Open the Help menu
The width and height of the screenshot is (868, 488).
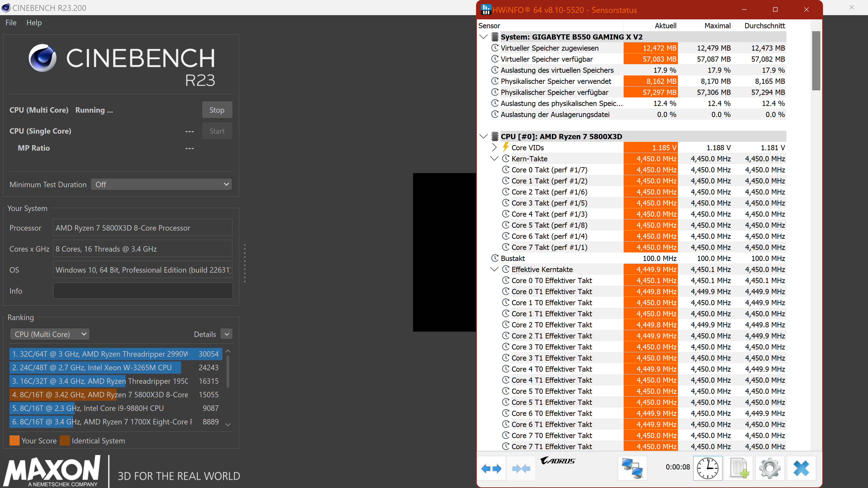[34, 23]
